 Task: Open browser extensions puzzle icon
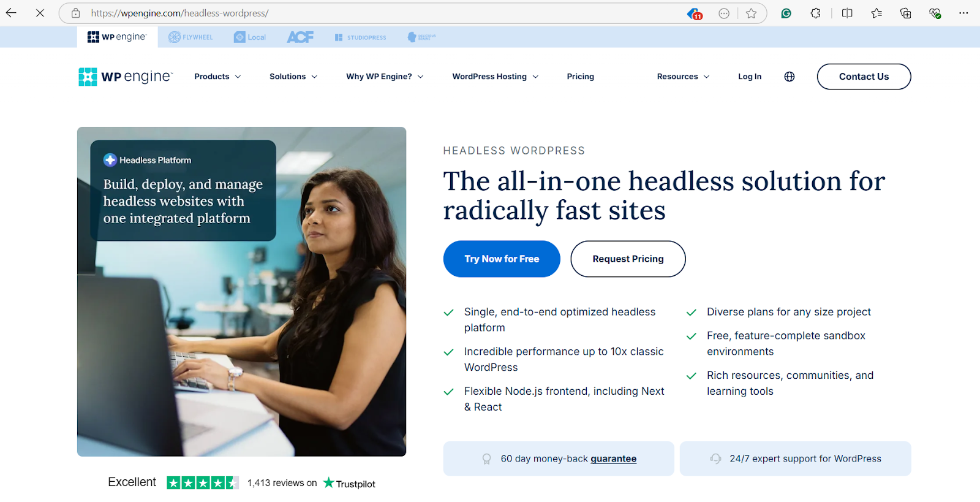coord(815,13)
